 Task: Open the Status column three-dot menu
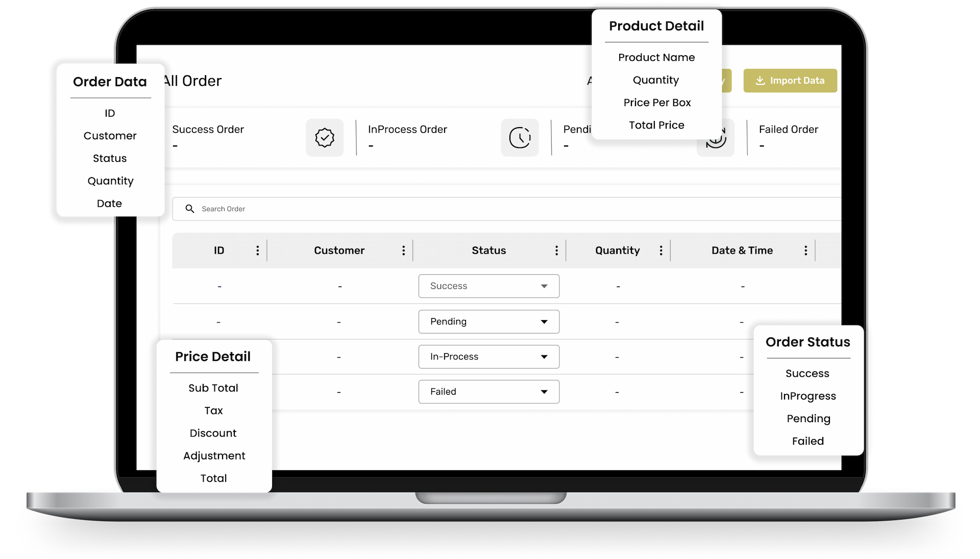(x=557, y=251)
